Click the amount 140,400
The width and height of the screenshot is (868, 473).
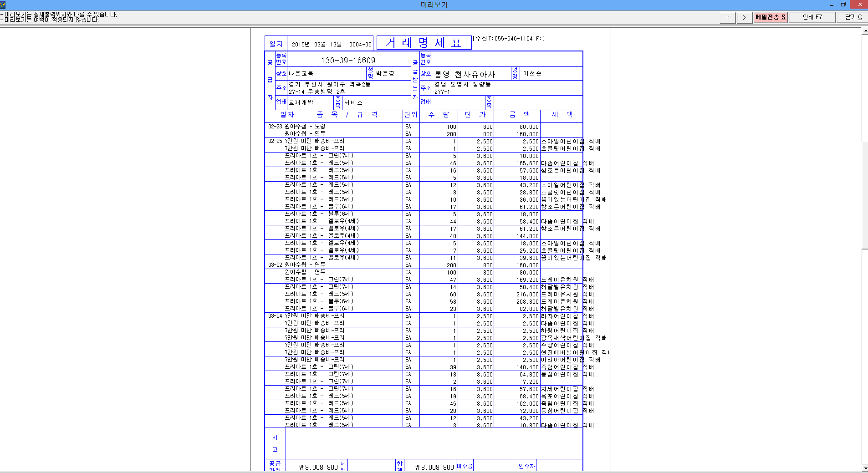527,367
